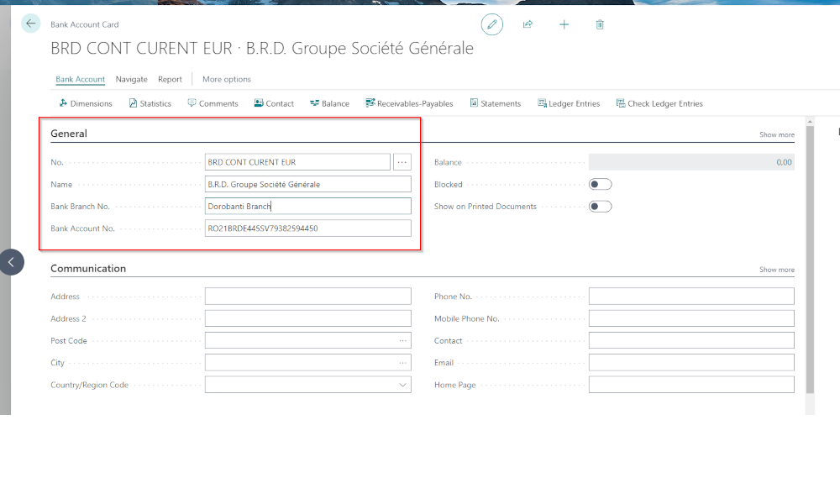Open Dimensions action

[86, 103]
